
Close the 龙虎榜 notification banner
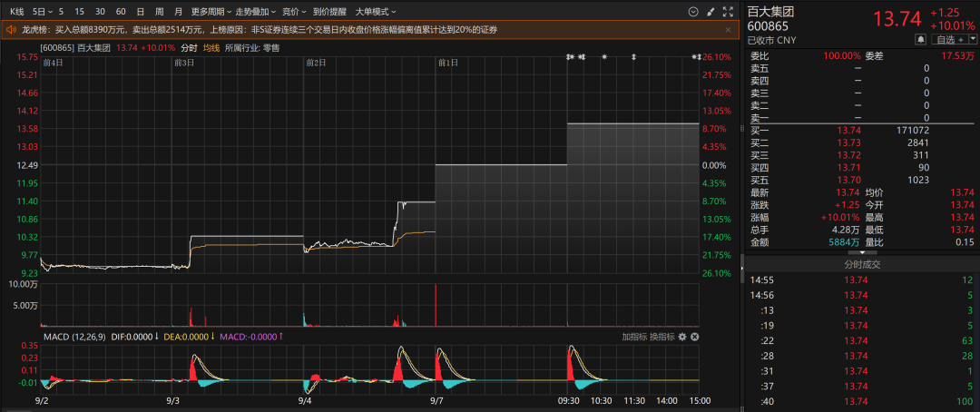[728, 29]
